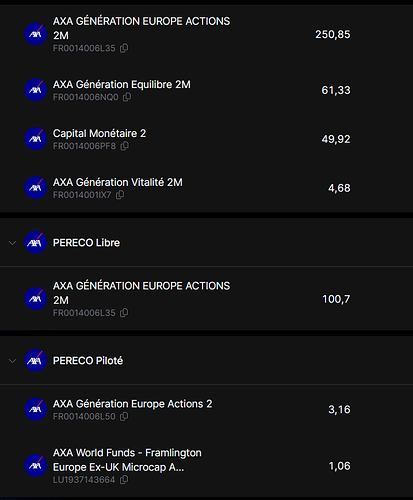Select the PERECO Libre header label

[86, 243]
